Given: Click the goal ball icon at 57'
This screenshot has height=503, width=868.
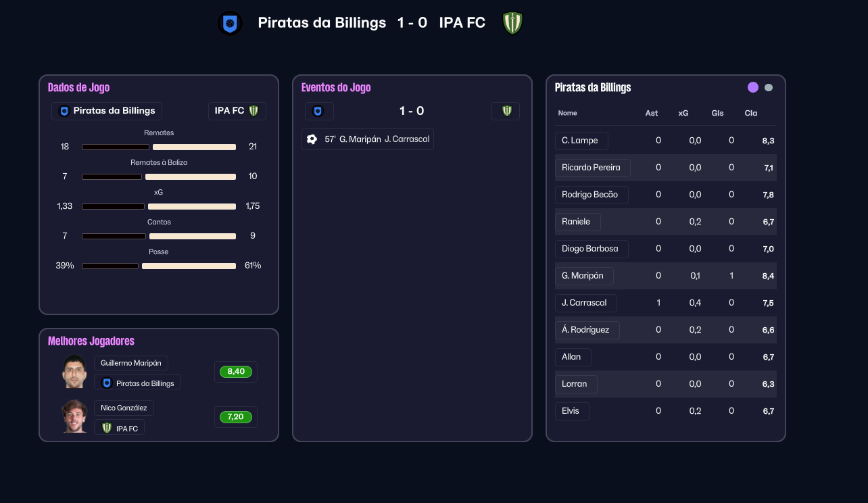Looking at the screenshot, I should coord(312,139).
